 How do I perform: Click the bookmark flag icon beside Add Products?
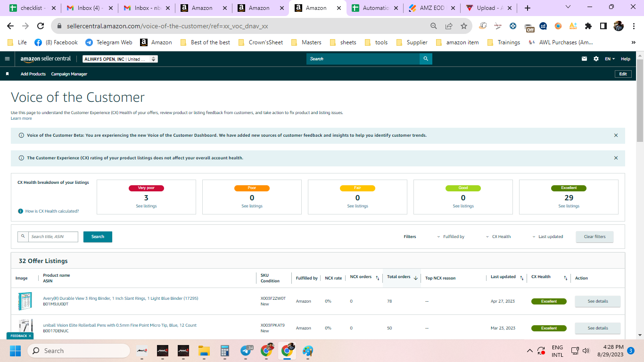7,74
